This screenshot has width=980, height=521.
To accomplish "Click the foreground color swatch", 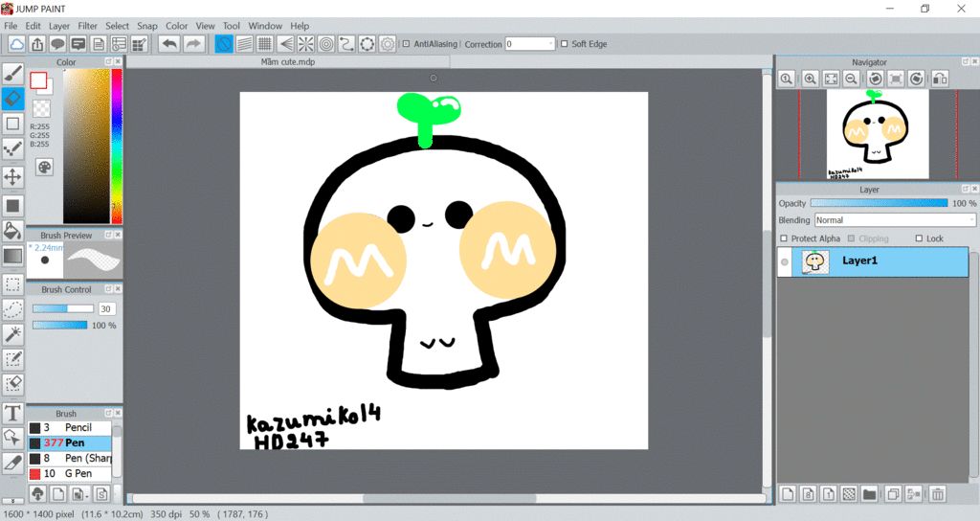I will pos(38,80).
